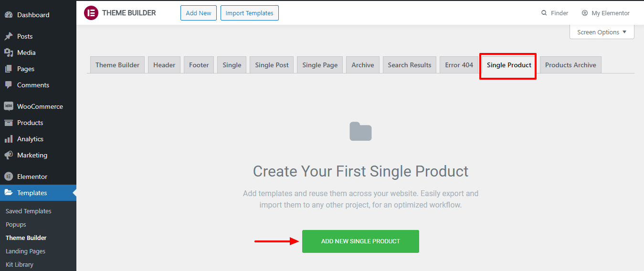Open the Marketing menu label
This screenshot has height=271, width=644.
pos(32,155)
